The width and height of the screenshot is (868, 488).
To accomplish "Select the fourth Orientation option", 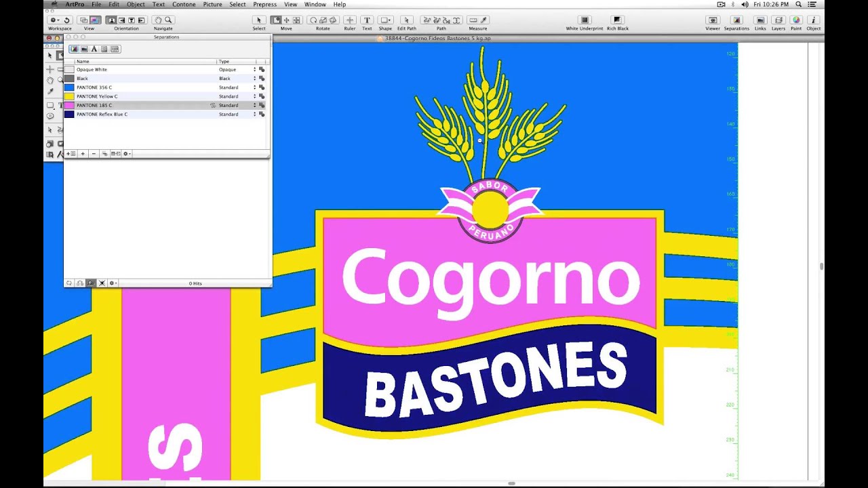I will (x=142, y=20).
